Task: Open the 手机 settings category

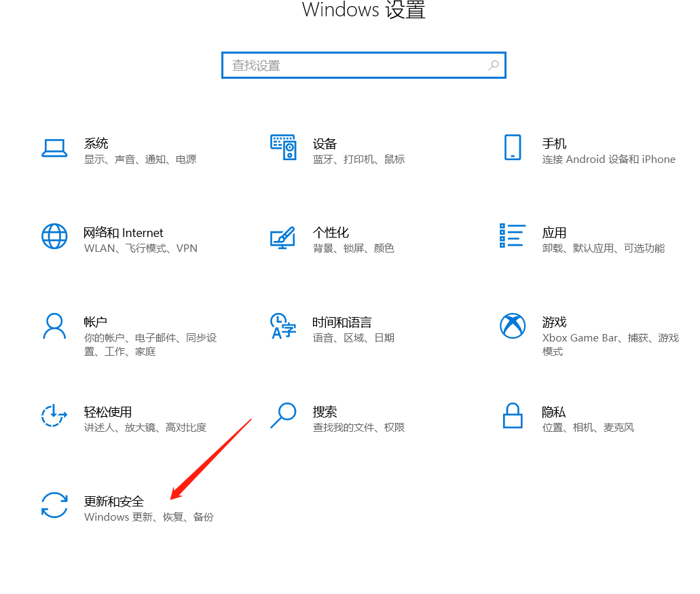Action: tap(554, 144)
